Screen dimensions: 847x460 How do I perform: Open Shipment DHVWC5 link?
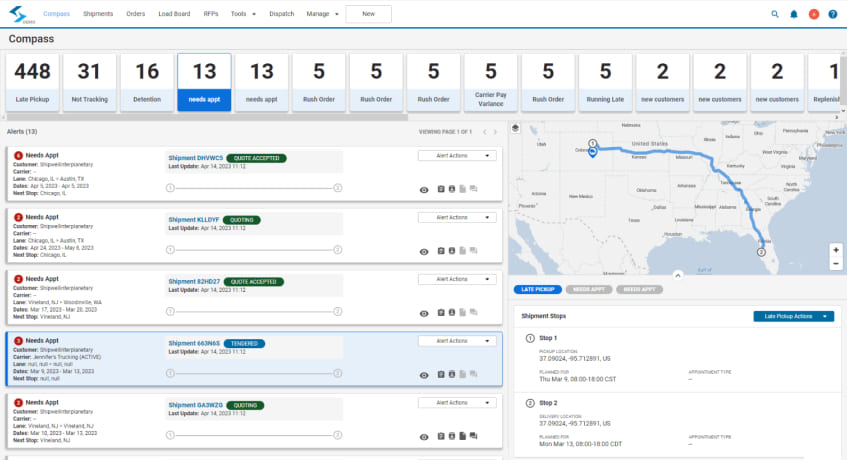tap(196, 158)
